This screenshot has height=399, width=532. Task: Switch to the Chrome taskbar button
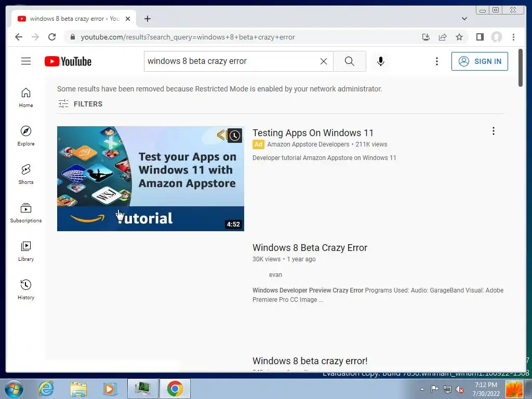coord(175,389)
